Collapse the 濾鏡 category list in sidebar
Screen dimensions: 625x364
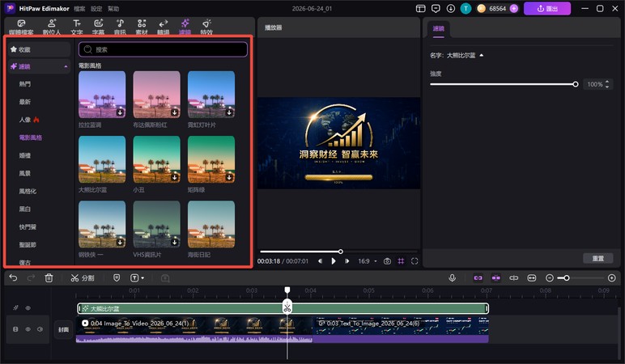66,66
